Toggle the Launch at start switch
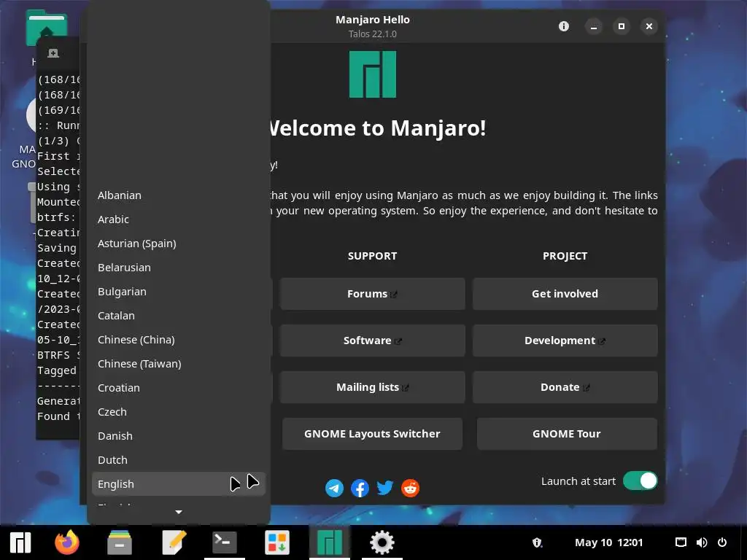The height and width of the screenshot is (560, 747). point(640,481)
